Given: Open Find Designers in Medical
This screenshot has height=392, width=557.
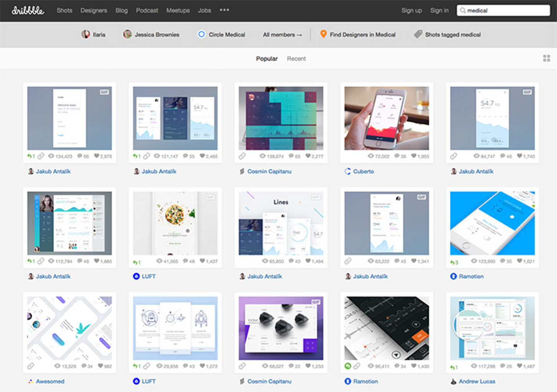Looking at the screenshot, I should tap(362, 34).
